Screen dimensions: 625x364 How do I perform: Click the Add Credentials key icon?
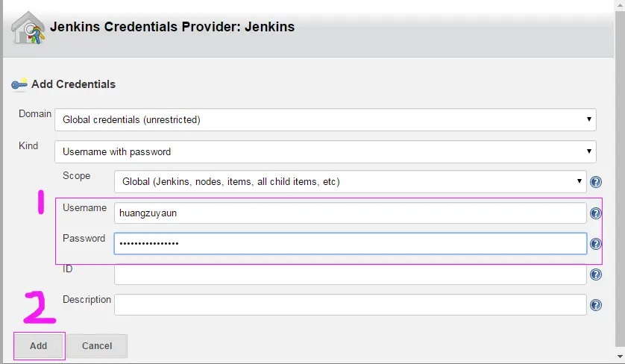pos(19,84)
